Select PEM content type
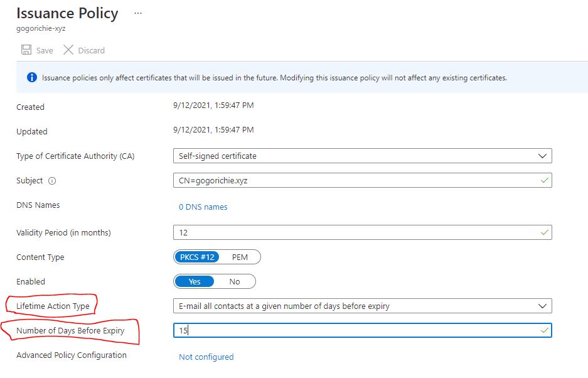The width and height of the screenshot is (588, 378). 240,257
